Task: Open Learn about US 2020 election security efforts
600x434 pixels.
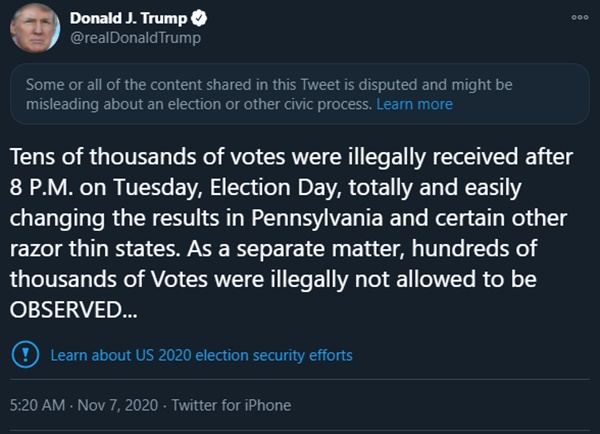Action: pyautogui.click(x=201, y=355)
